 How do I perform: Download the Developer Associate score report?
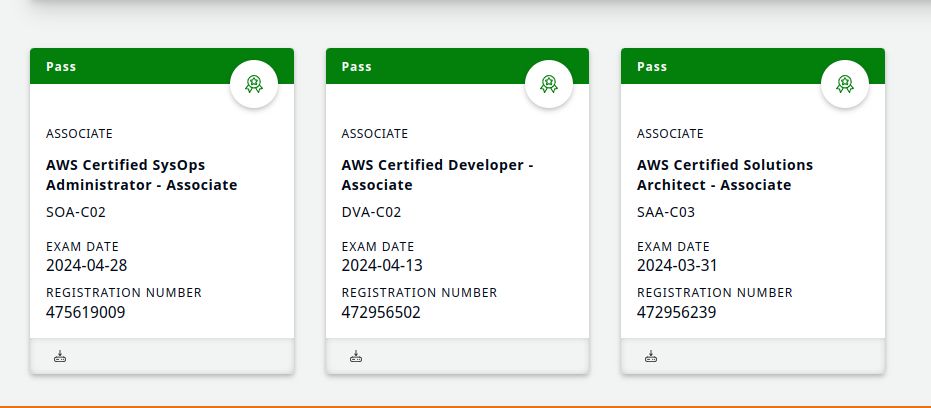[356, 356]
